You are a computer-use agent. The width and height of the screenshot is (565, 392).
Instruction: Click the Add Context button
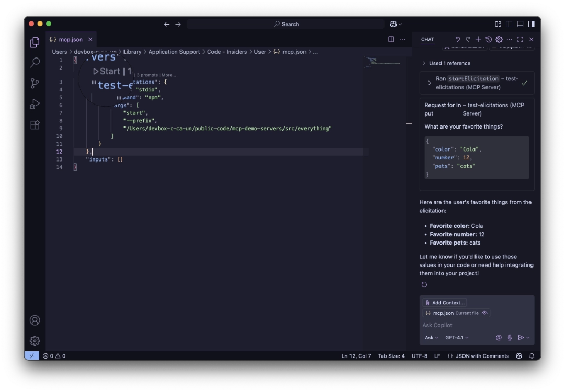(x=445, y=303)
